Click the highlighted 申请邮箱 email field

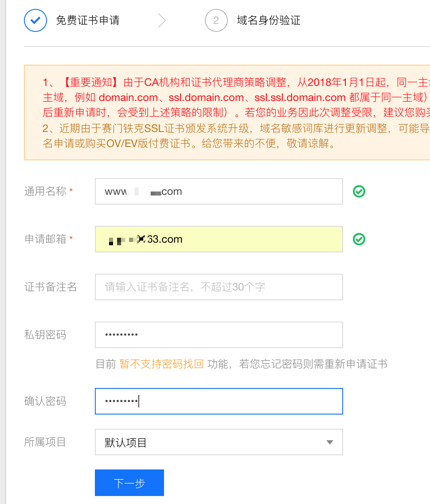point(219,239)
